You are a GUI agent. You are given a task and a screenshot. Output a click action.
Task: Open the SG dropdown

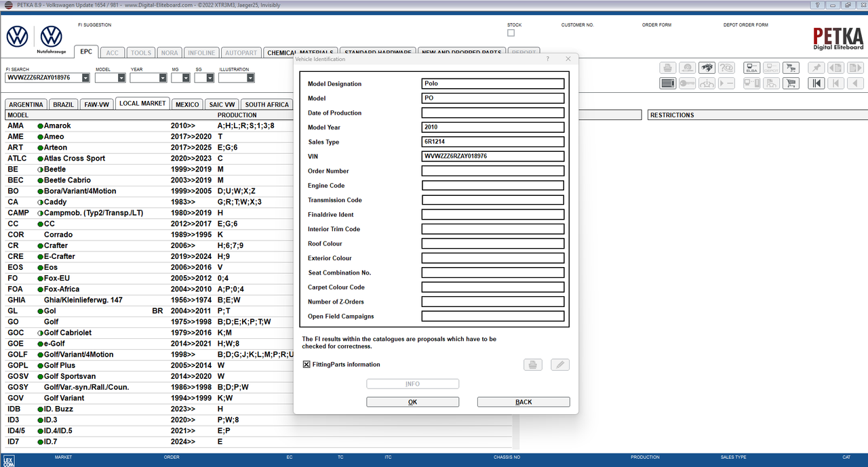click(210, 78)
